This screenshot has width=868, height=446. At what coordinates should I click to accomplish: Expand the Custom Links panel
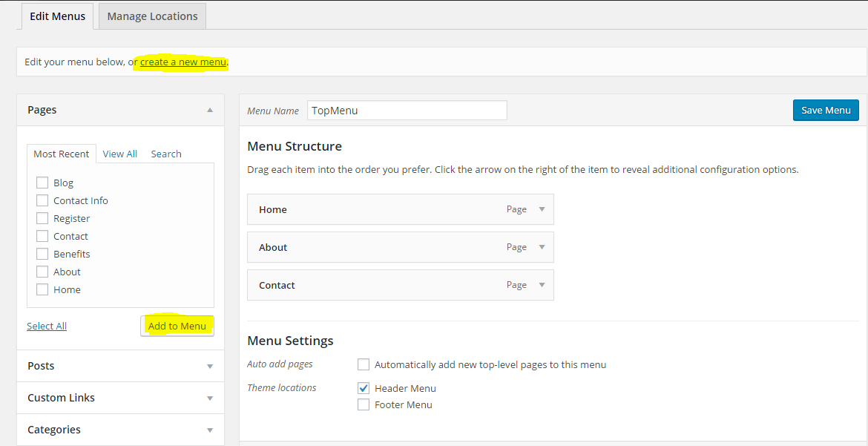[208, 398]
